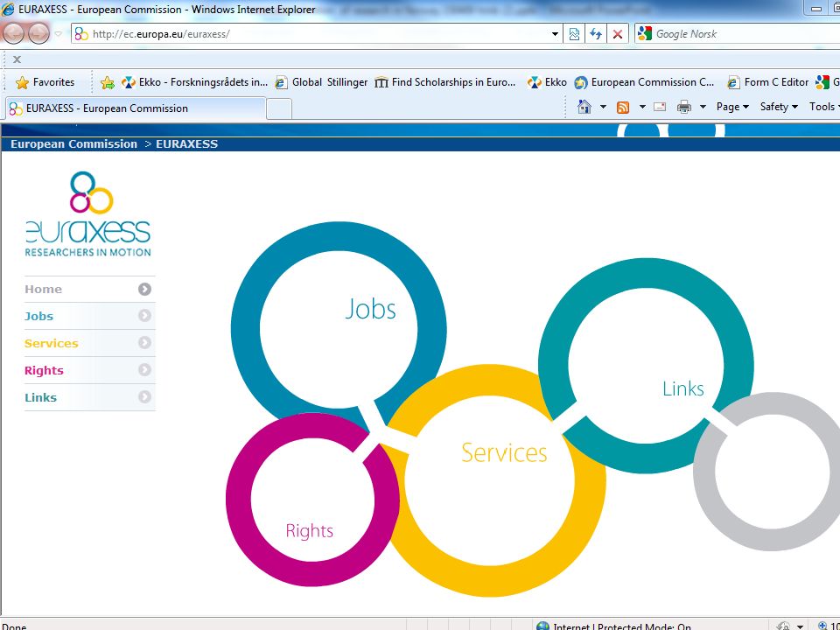Click the arrow icon beside sidebar Jobs

144,316
